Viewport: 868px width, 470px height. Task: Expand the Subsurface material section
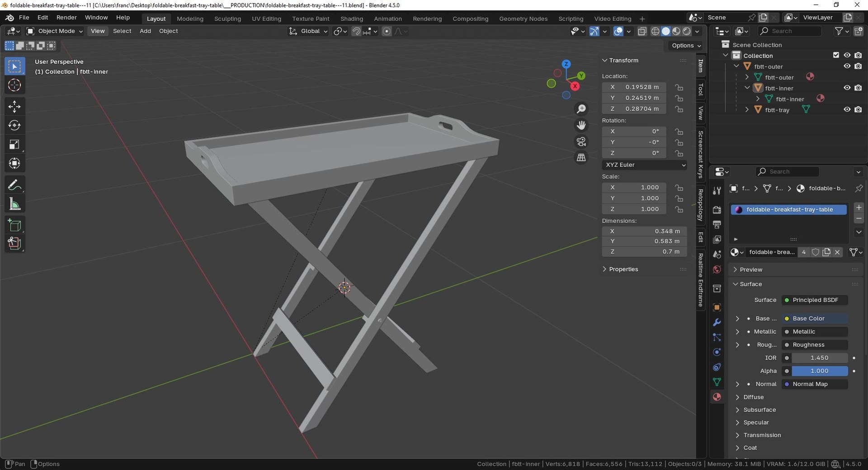(x=759, y=410)
